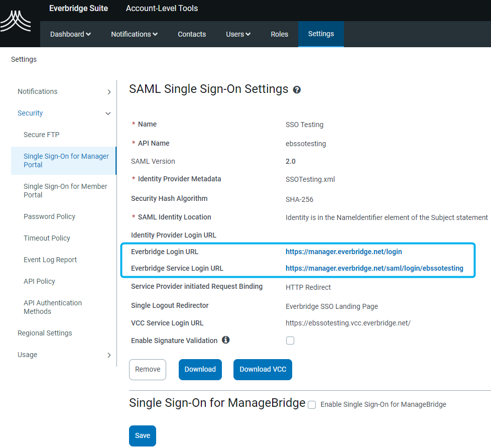Viewport: 491px width, 448px height.
Task: Click the info icon beside Enable Signature Validation
Action: tap(225, 340)
